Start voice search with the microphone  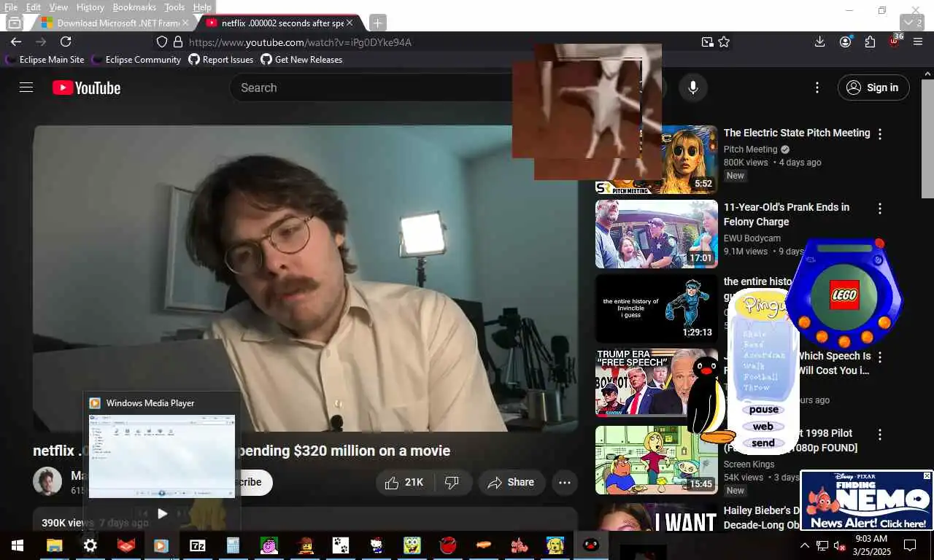(692, 87)
